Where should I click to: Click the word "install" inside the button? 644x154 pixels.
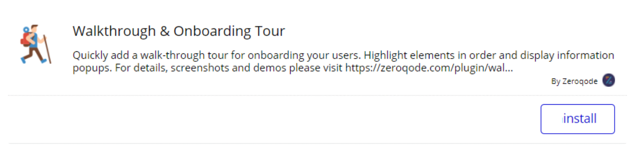tap(580, 119)
